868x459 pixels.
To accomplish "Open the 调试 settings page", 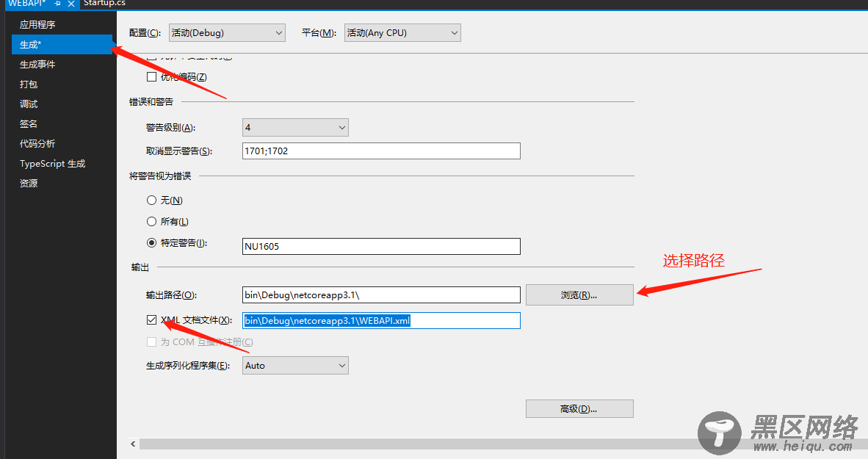I will pos(29,104).
